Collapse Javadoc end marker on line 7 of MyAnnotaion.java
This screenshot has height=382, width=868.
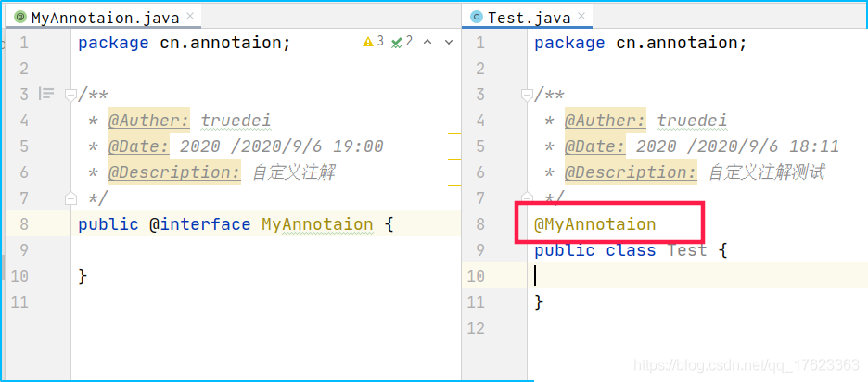70,197
